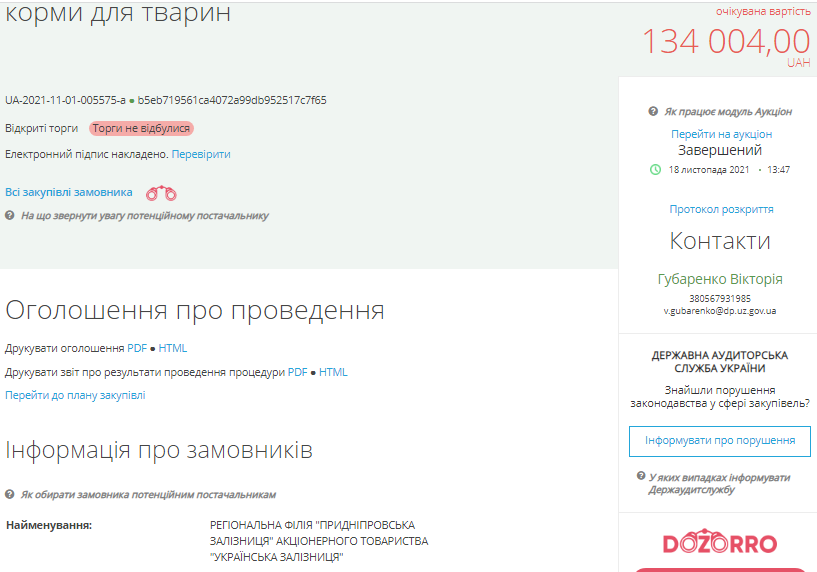Click help icon near 'У яких випадках інформувати'
The image size is (817, 572).
pyautogui.click(x=640, y=477)
